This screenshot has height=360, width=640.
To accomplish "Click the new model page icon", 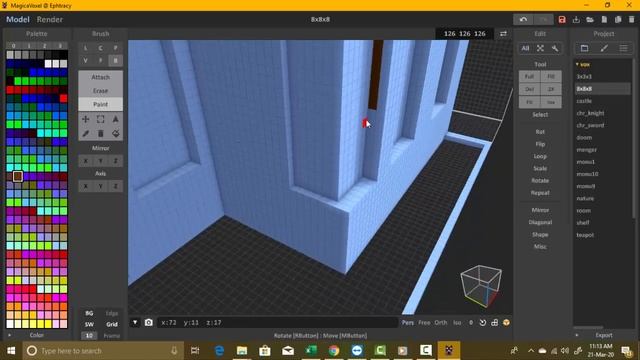I will coord(604,20).
